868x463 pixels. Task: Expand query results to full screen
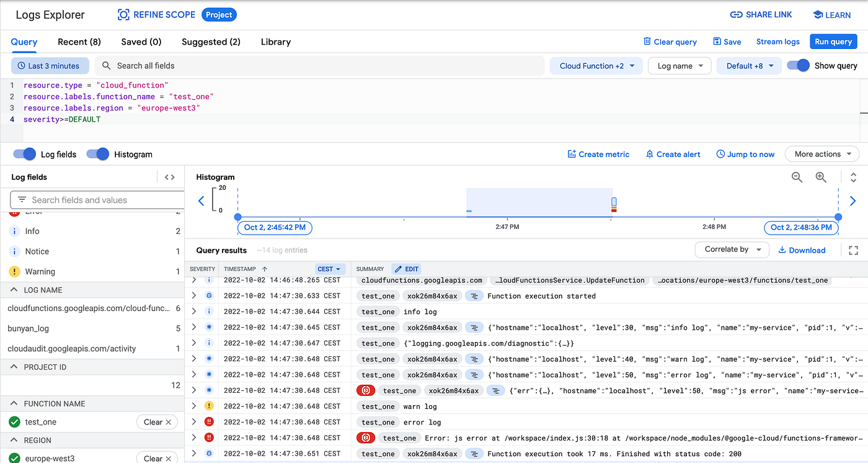coord(853,249)
